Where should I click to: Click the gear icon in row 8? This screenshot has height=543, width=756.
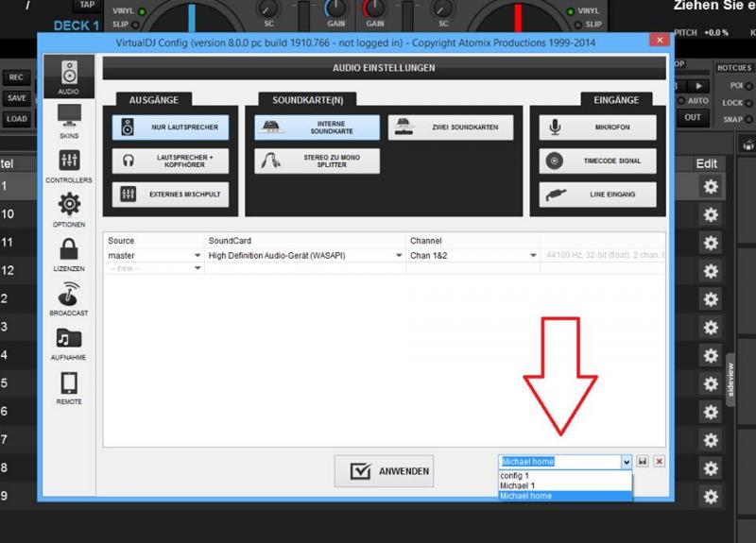coord(711,468)
